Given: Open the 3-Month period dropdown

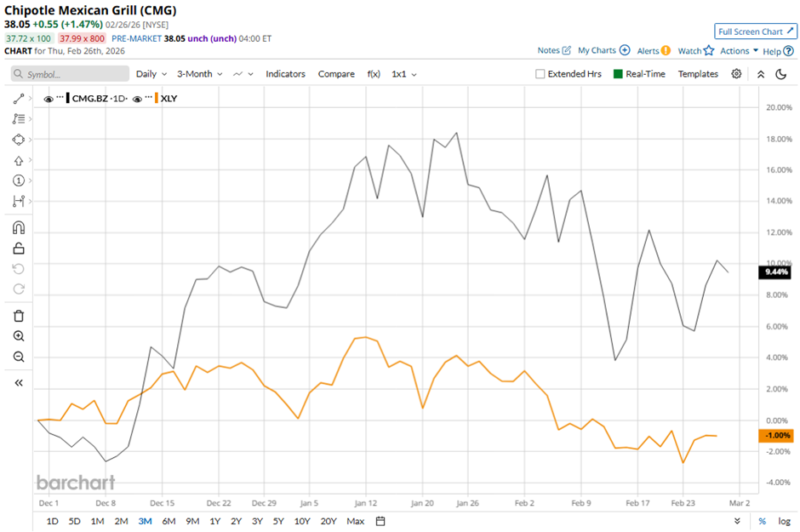Looking at the screenshot, I should [x=199, y=74].
